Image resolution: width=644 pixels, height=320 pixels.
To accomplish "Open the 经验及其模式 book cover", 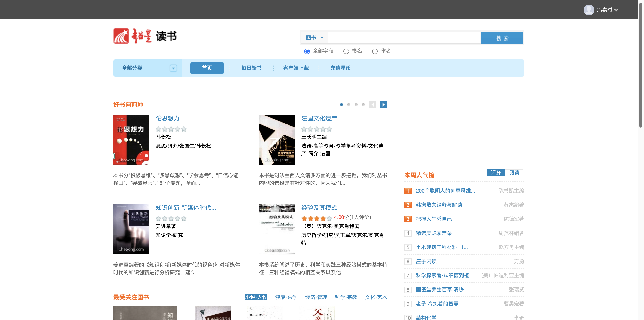I will [x=276, y=229].
